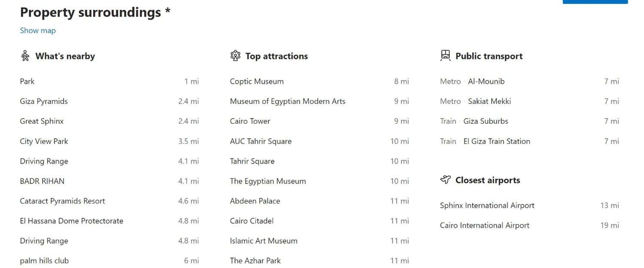Click the Giza Suburbs train station
The width and height of the screenshot is (644, 268).
click(486, 121)
